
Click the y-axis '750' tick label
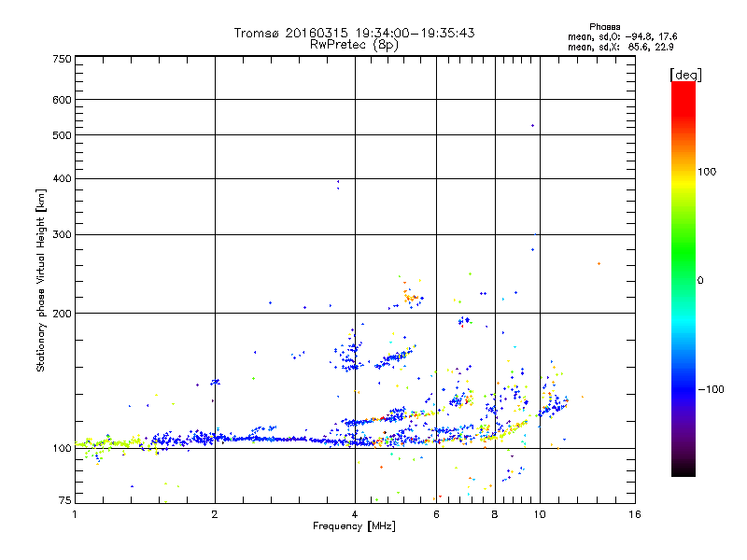coord(62,59)
